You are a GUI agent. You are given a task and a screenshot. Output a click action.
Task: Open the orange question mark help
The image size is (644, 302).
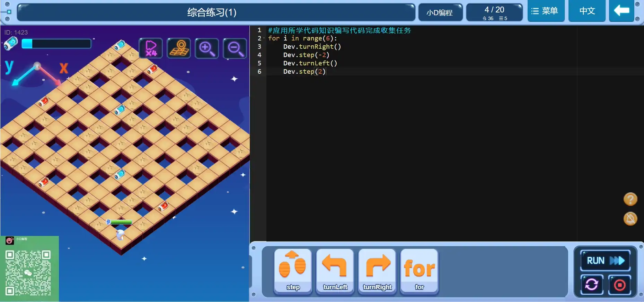(x=630, y=199)
